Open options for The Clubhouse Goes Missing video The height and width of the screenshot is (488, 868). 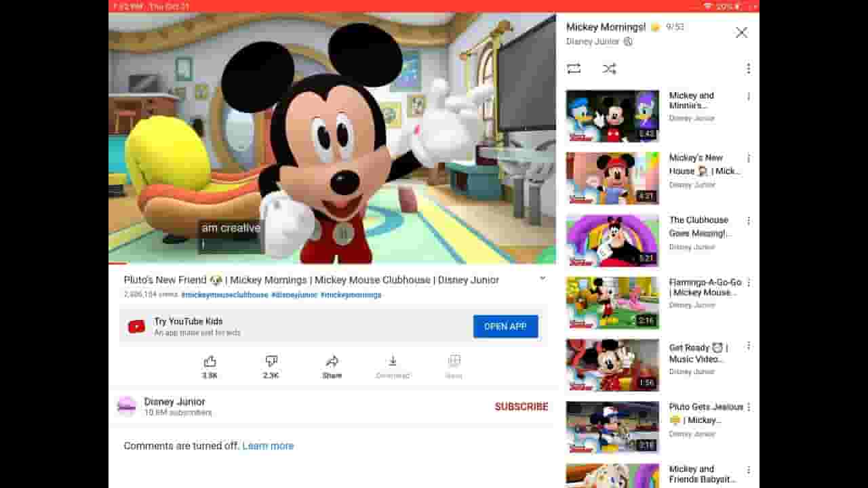(748, 221)
